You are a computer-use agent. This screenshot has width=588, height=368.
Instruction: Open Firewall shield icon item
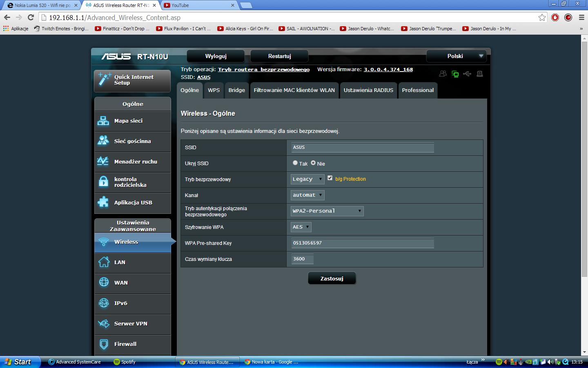pos(132,344)
